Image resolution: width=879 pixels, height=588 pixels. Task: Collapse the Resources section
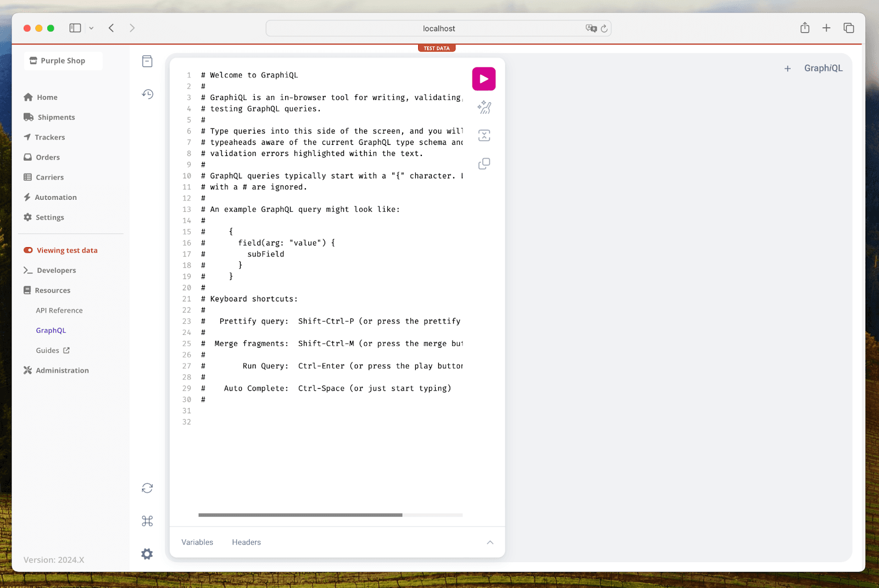52,290
